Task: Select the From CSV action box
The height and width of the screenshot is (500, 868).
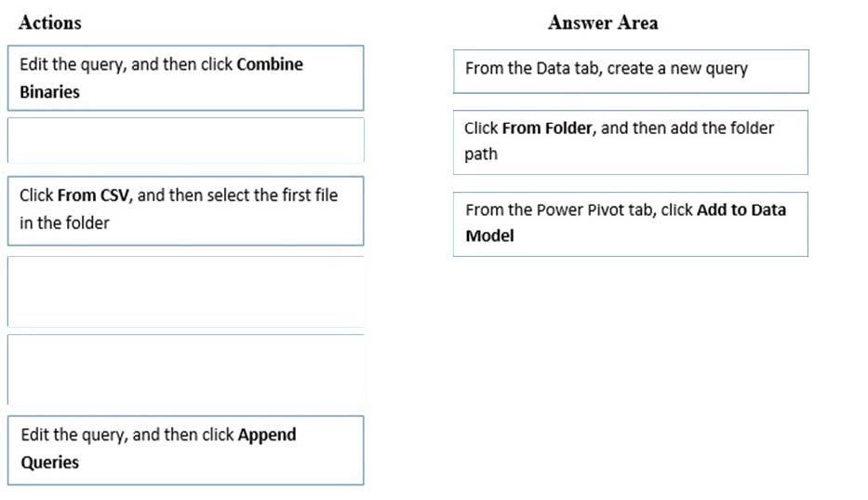Action: coord(185,210)
